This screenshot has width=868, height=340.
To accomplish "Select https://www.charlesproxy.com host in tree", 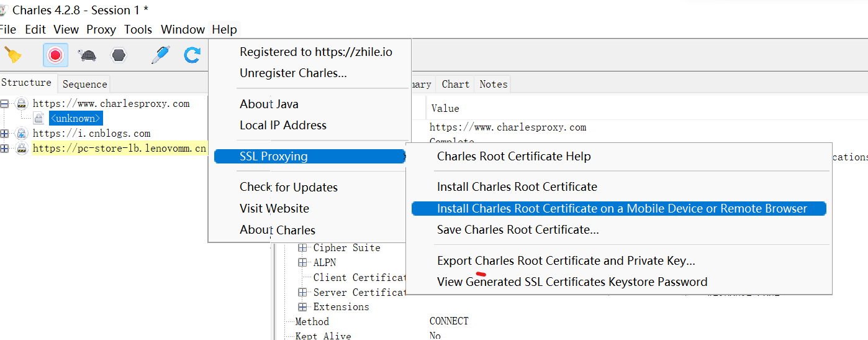I will (111, 104).
